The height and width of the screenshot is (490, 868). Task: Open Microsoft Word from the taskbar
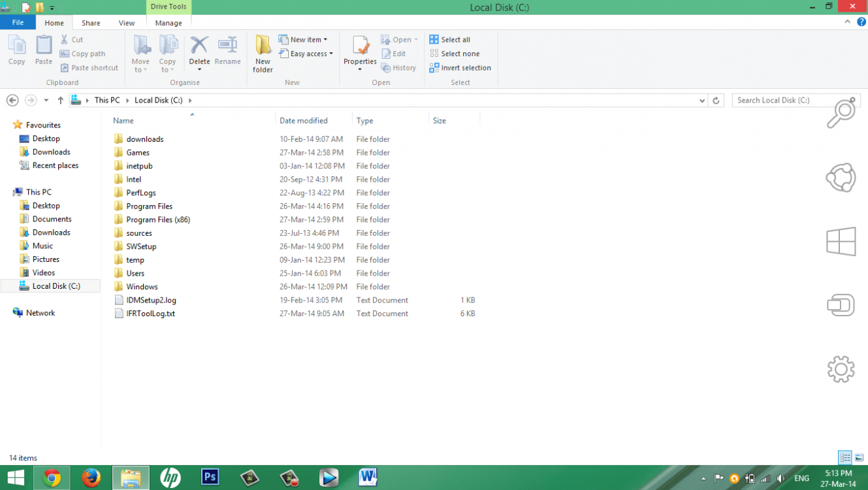368,478
